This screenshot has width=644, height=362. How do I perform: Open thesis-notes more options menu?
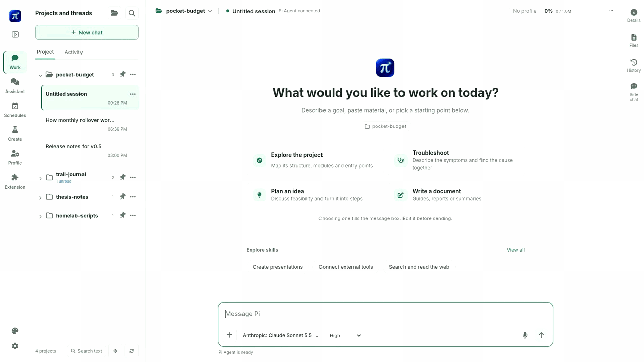[x=133, y=197]
